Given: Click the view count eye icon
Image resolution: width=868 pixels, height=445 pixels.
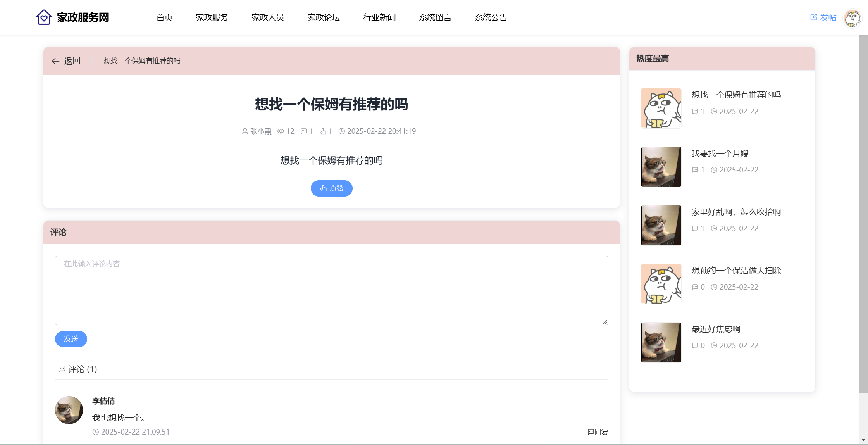Looking at the screenshot, I should click(x=281, y=131).
